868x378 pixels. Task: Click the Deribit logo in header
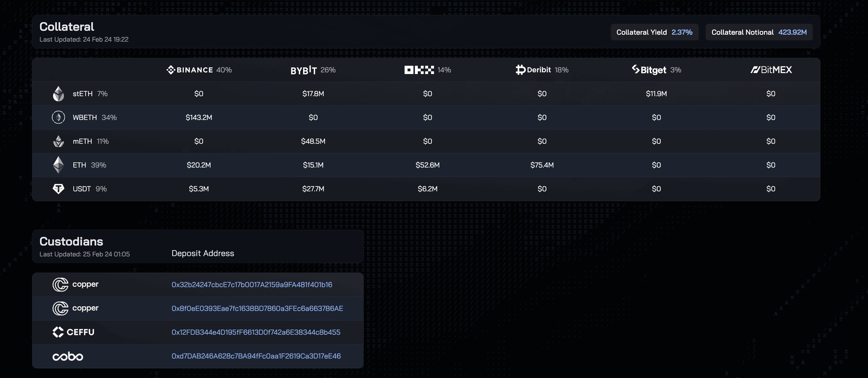point(533,70)
